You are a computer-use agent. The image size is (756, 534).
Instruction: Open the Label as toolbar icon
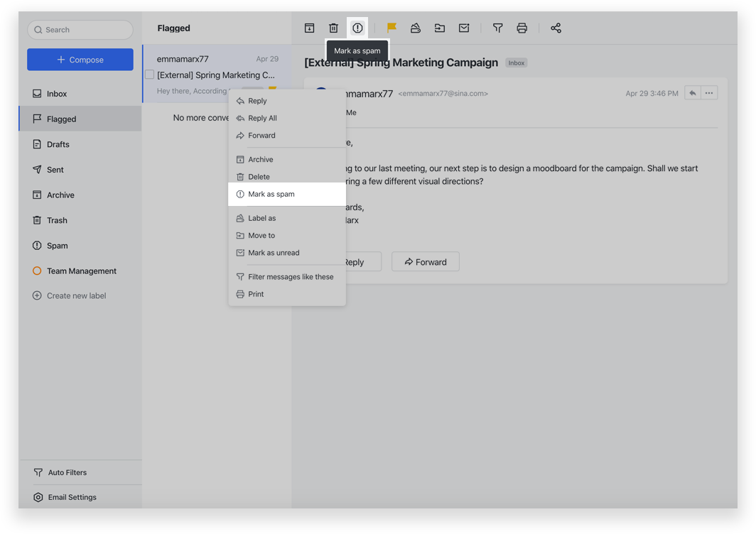coord(416,28)
